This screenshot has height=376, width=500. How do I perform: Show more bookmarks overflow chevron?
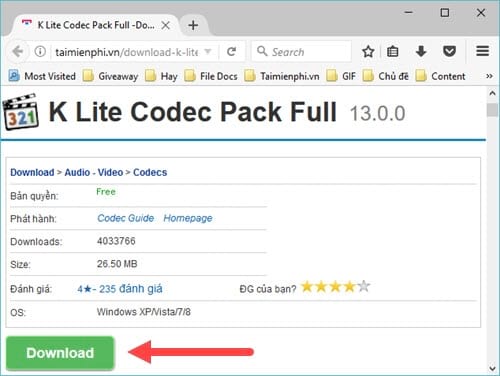489,76
